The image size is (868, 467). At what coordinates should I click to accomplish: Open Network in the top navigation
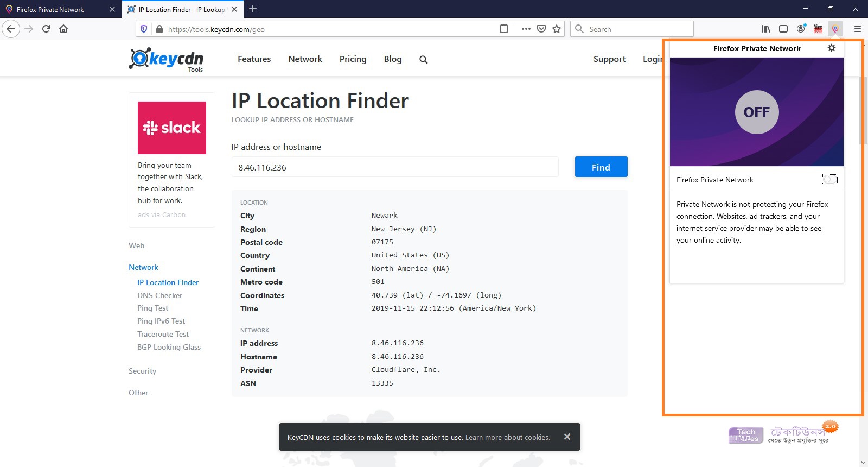tap(305, 59)
